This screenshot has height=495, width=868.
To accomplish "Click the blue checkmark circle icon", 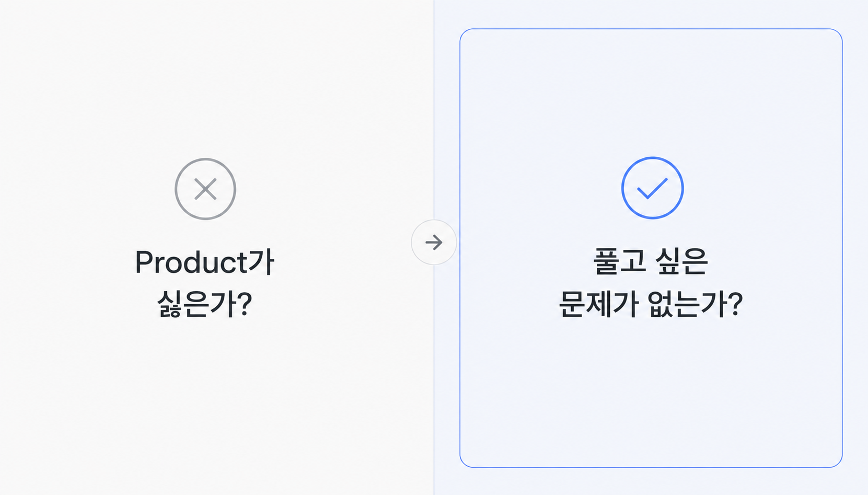I will pyautogui.click(x=652, y=188).
